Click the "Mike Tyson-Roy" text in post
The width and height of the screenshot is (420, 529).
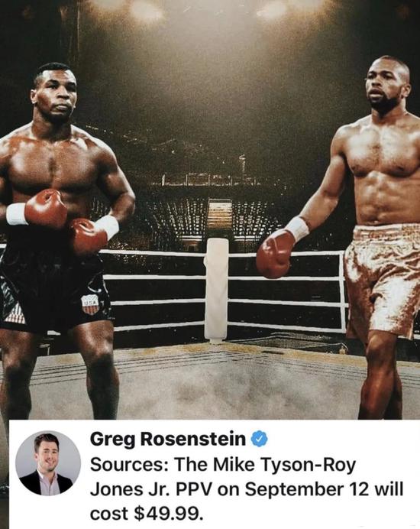tap(285, 465)
